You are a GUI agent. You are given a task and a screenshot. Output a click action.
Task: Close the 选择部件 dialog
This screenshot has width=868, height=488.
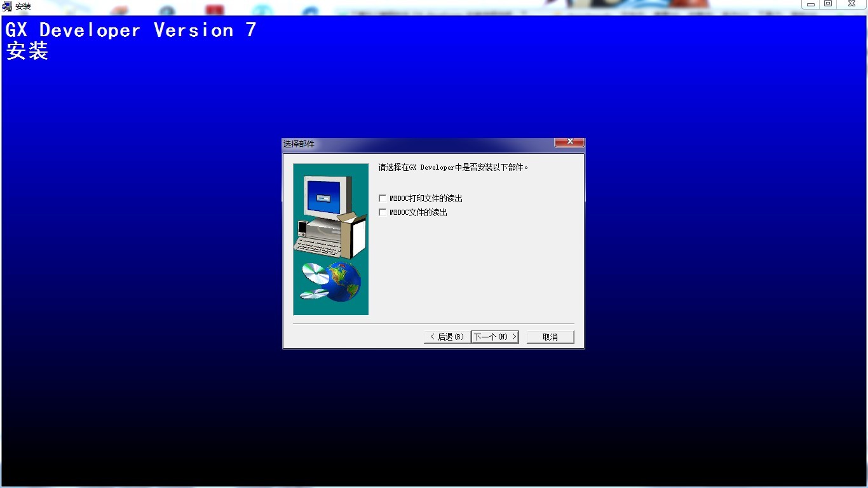(569, 142)
